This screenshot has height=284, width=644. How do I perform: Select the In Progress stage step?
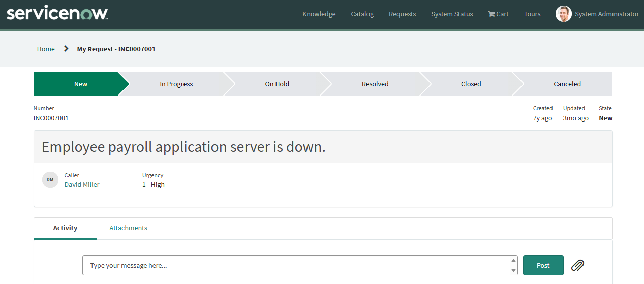(176, 84)
